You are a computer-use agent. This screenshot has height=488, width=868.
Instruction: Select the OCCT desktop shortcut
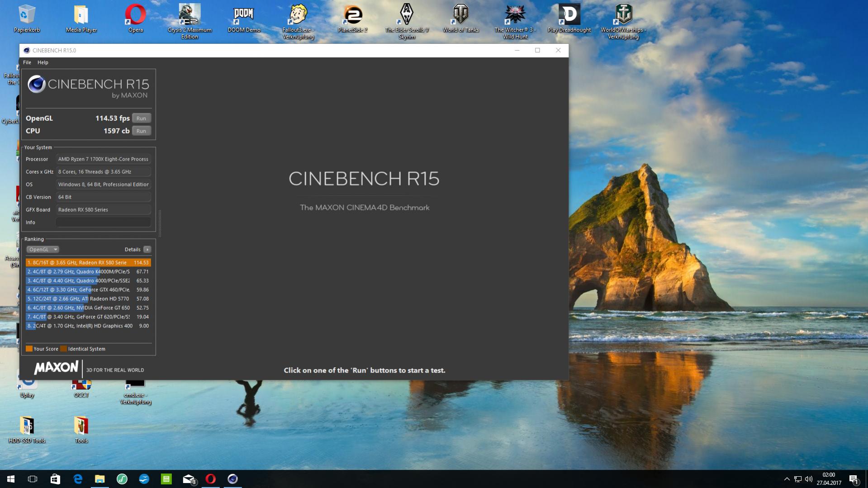point(81,389)
